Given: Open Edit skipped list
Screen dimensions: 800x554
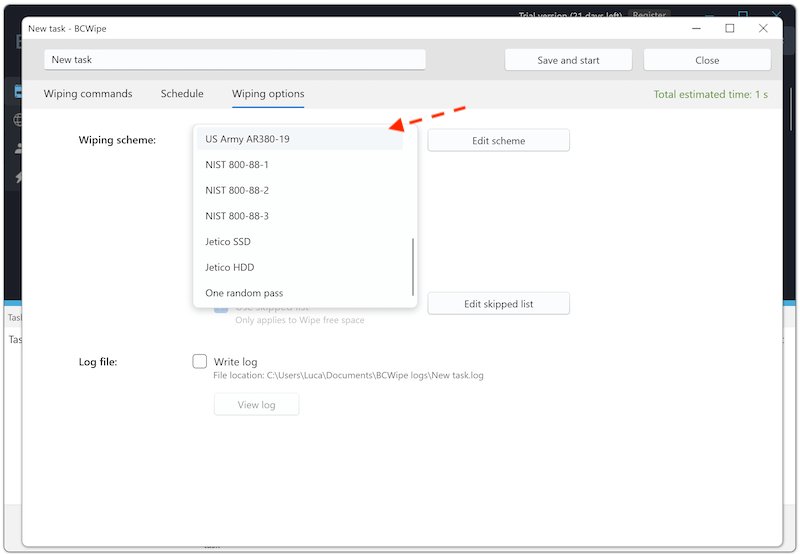Looking at the screenshot, I should [498, 304].
